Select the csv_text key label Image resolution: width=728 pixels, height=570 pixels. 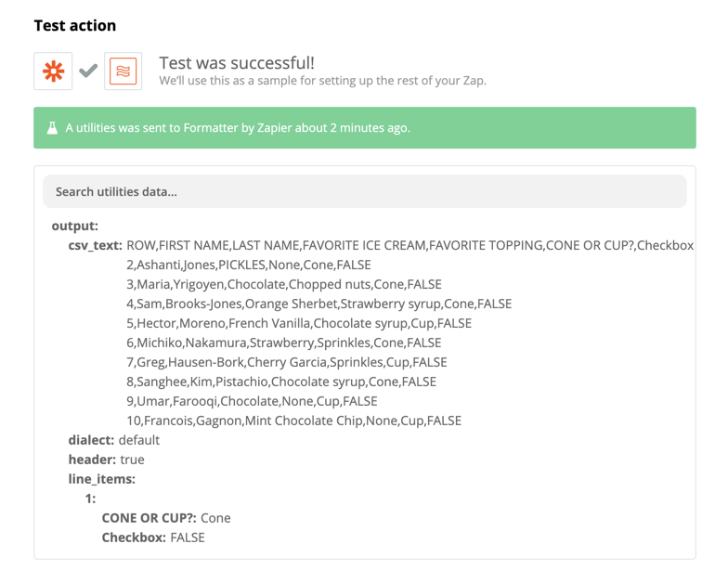tap(95, 245)
